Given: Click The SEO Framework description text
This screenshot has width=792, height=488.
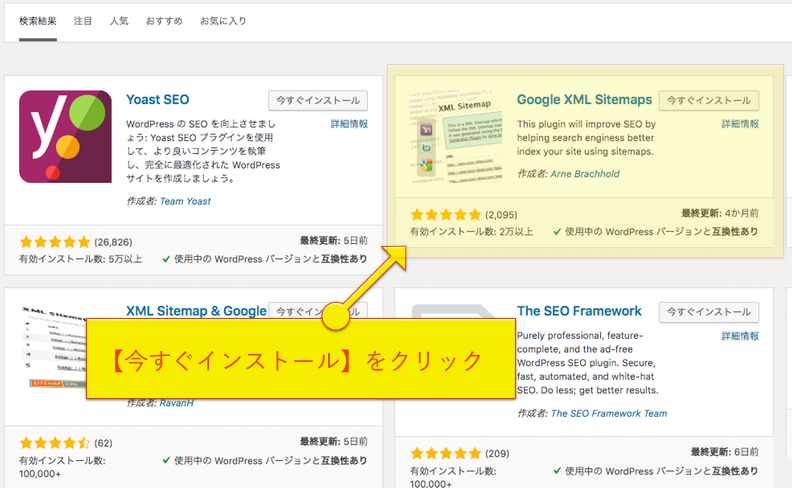Looking at the screenshot, I should coord(587,363).
